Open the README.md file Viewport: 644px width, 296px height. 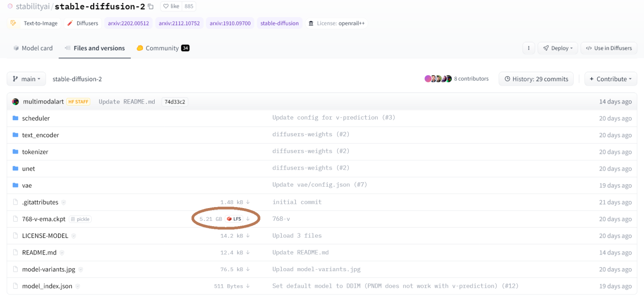tap(39, 253)
